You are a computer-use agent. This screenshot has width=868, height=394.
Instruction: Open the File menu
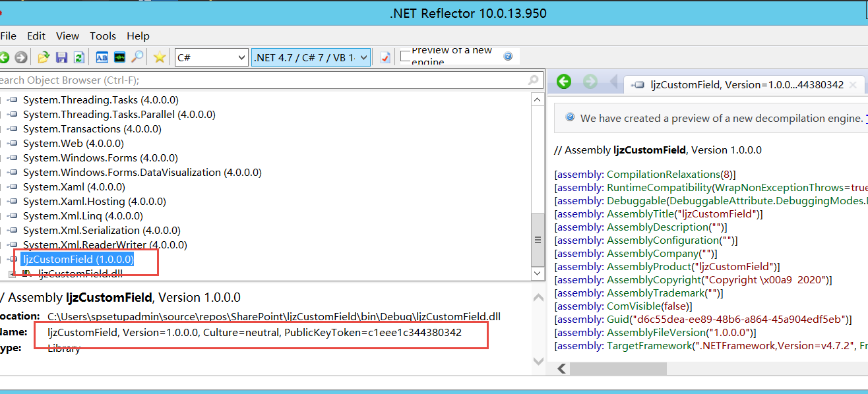(8, 36)
